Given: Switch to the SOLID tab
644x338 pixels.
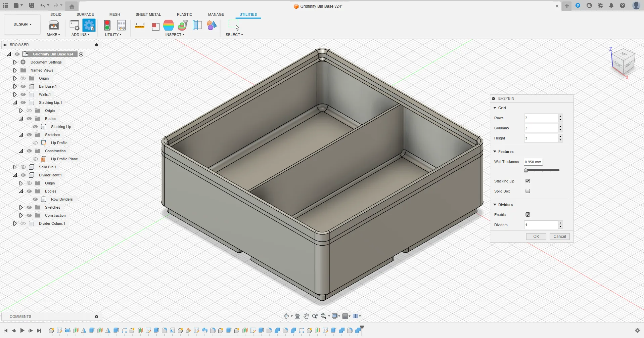Looking at the screenshot, I should (56, 14).
